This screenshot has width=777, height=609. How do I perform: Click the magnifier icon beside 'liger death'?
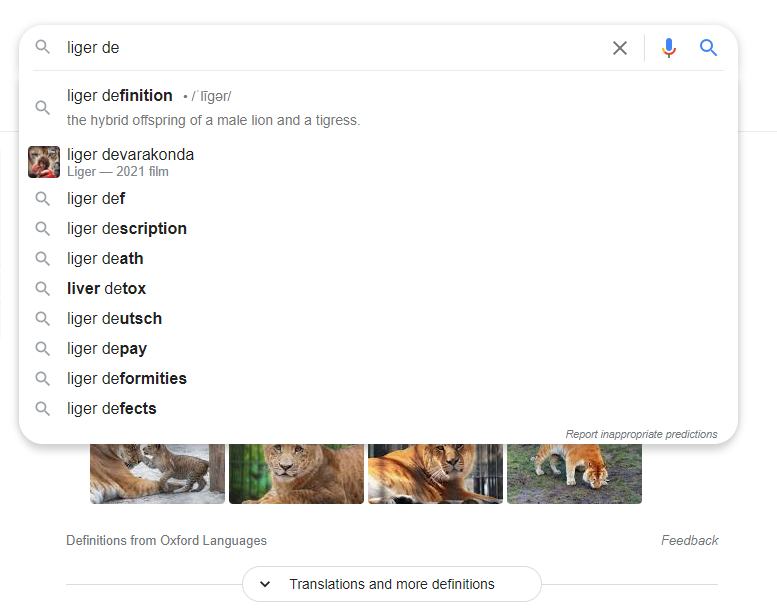(x=43, y=259)
